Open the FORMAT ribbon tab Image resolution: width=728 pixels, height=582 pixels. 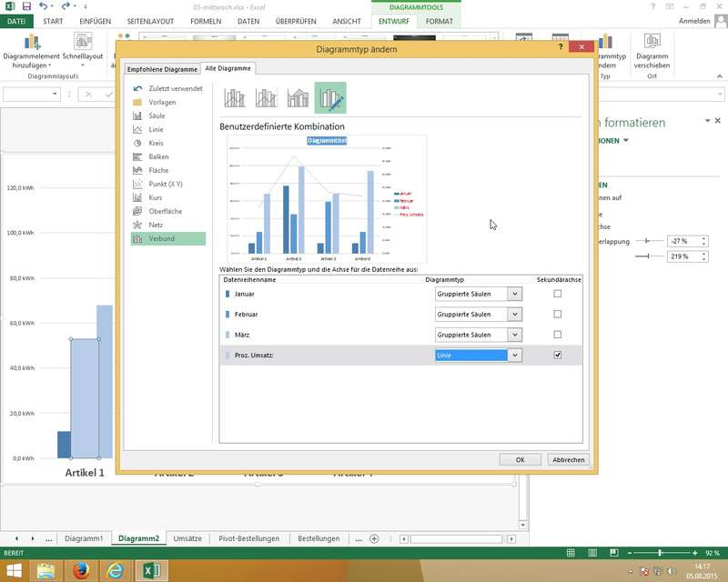pyautogui.click(x=440, y=20)
